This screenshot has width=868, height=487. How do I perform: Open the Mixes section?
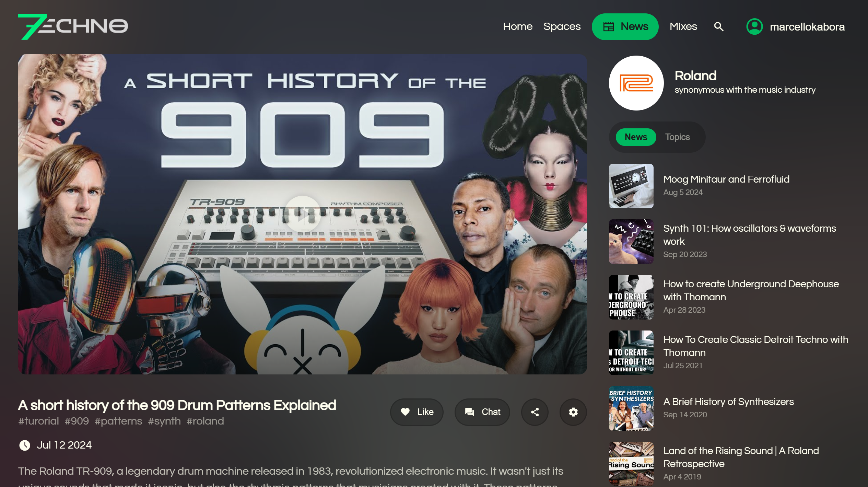click(x=683, y=26)
